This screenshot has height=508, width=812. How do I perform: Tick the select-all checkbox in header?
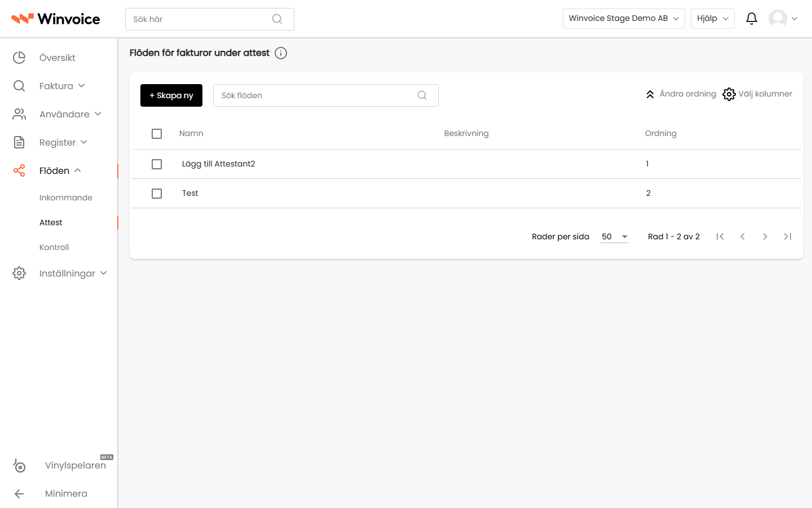(157, 134)
